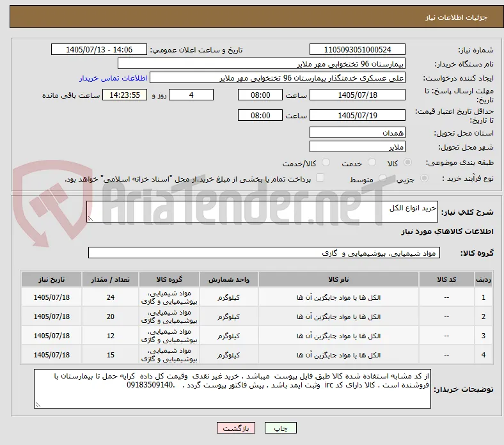Click the quantity cell showing 12

(110, 336)
